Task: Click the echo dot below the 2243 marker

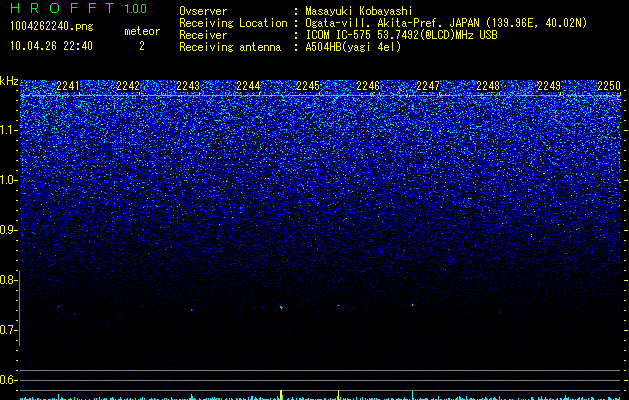Action: [x=192, y=310]
